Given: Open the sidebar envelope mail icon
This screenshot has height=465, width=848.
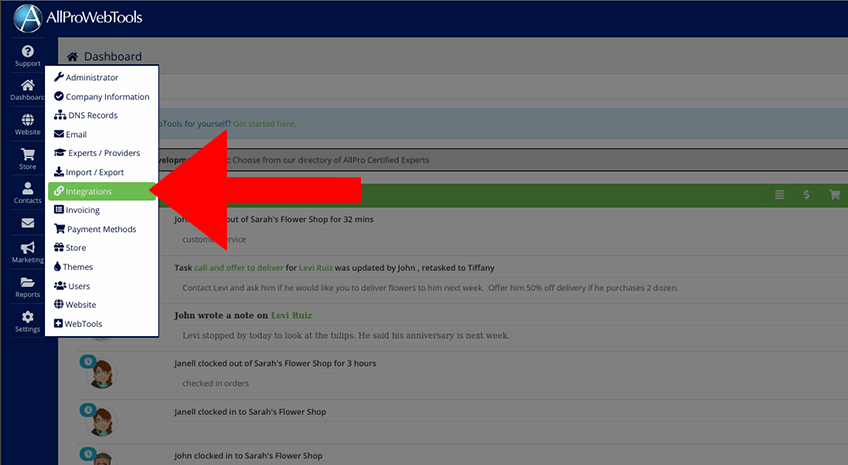Looking at the screenshot, I should tap(28, 223).
